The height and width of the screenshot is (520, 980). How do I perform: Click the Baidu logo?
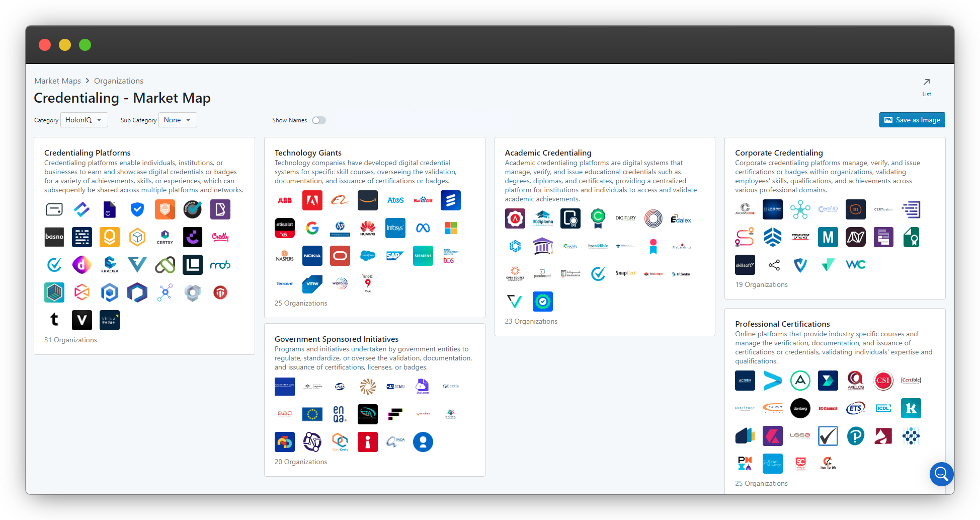click(423, 200)
